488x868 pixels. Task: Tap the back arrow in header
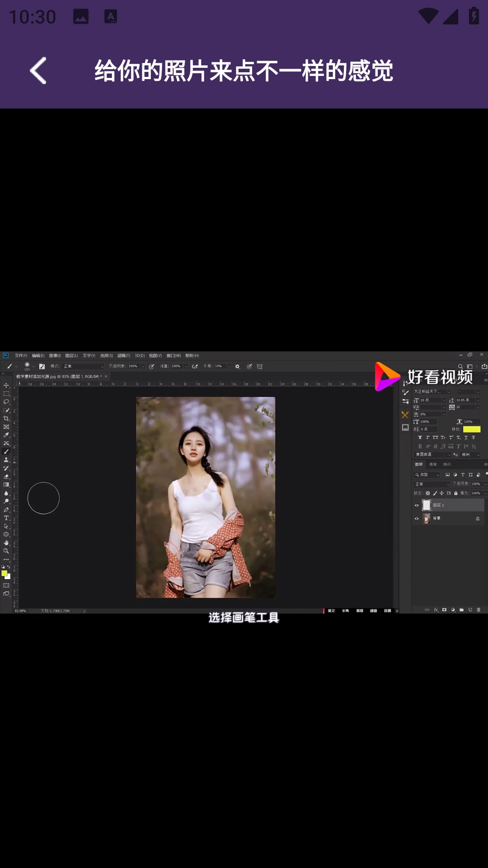point(38,71)
